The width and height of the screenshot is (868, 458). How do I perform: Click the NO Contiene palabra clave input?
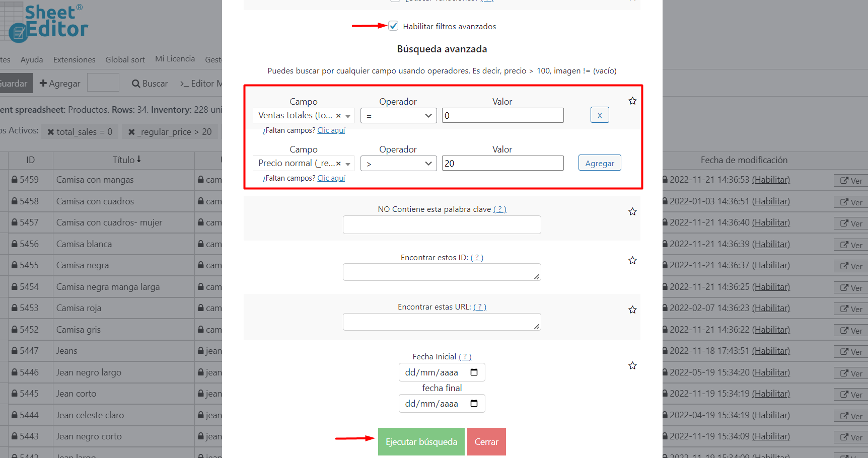[442, 225]
